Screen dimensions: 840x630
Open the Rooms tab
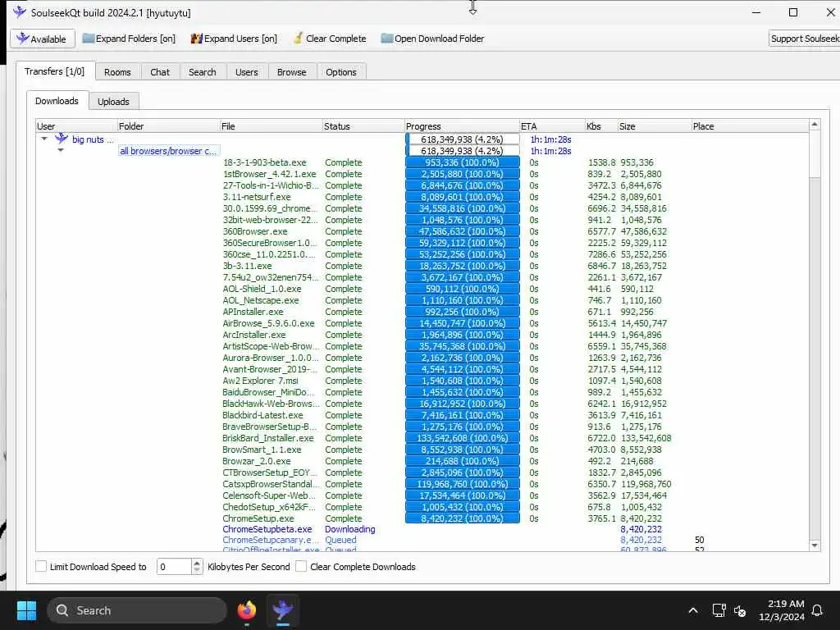coord(117,72)
